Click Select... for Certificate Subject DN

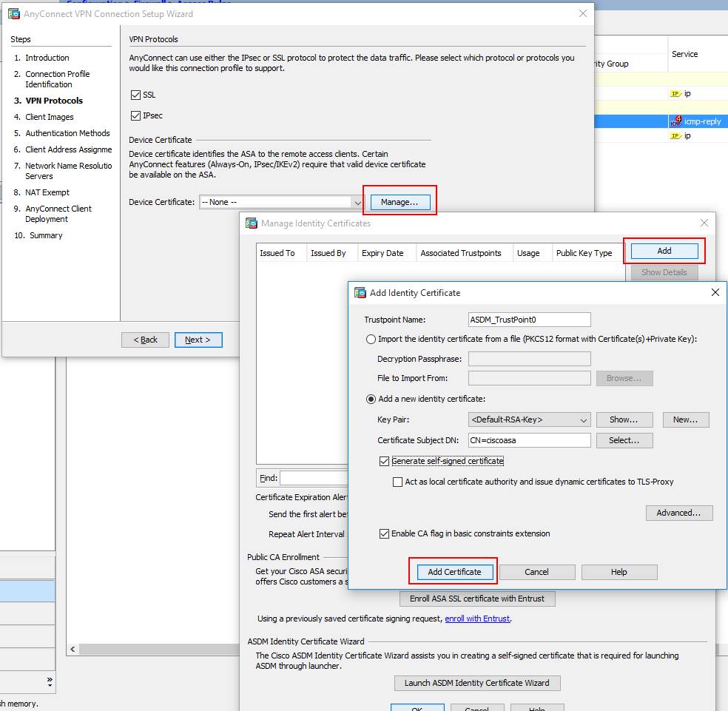pyautogui.click(x=624, y=440)
